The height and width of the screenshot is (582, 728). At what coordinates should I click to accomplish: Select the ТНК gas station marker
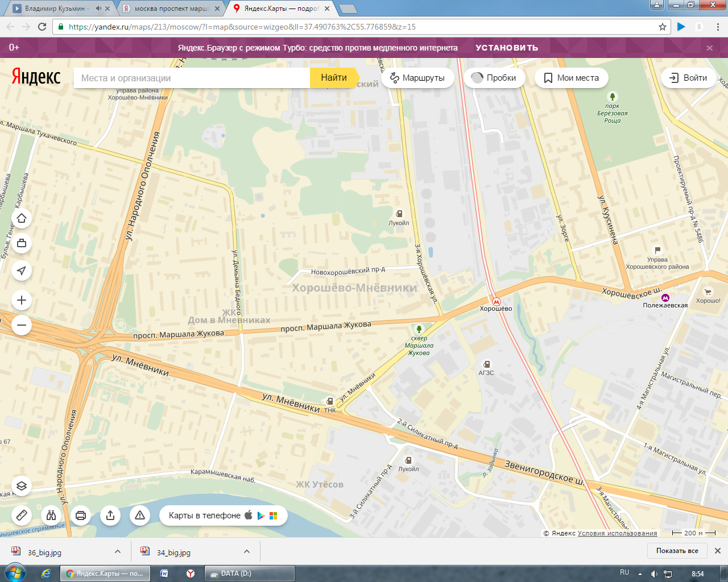(330, 401)
